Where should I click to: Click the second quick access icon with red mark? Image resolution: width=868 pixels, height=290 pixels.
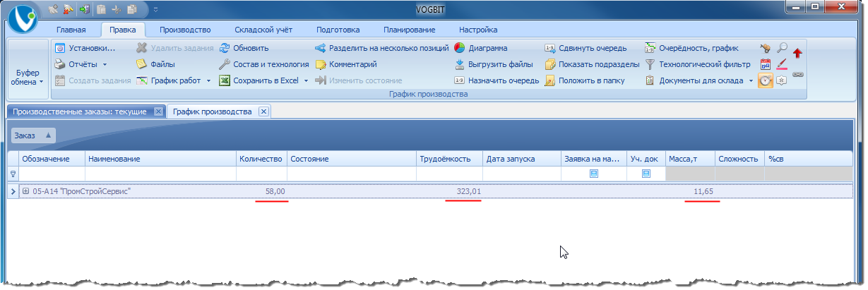69,10
